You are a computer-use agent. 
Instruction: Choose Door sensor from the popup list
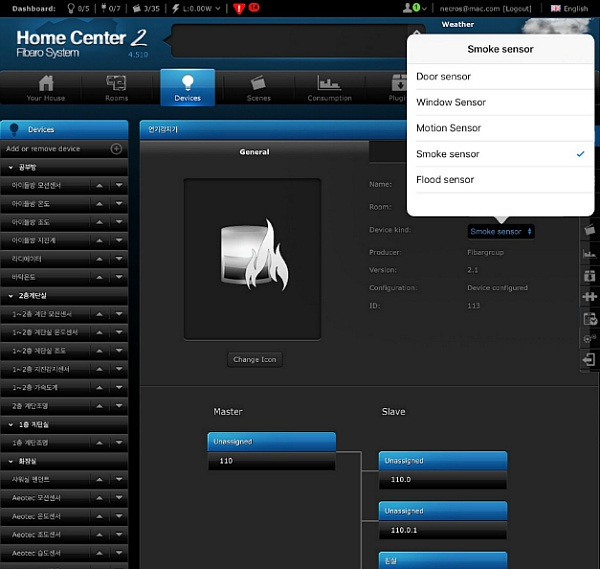(x=500, y=77)
